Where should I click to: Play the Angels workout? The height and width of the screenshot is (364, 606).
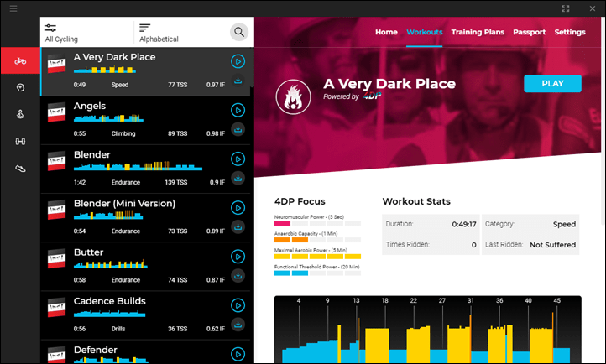point(238,110)
